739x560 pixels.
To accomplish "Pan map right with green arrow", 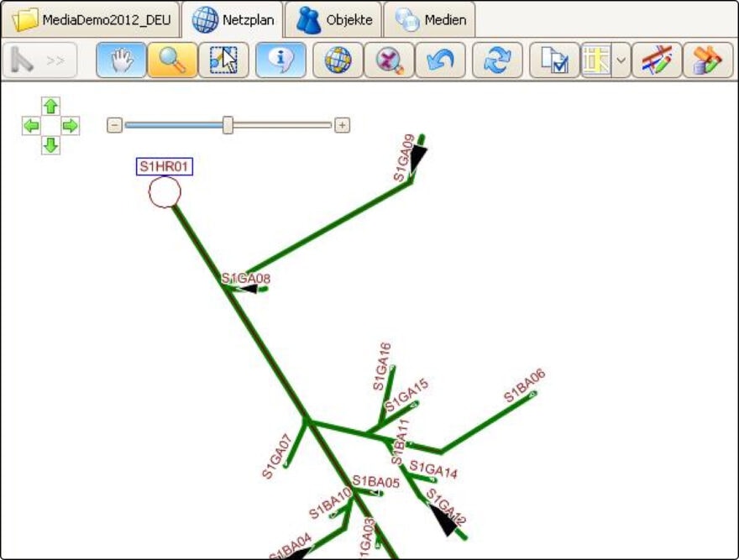I will coord(71,126).
